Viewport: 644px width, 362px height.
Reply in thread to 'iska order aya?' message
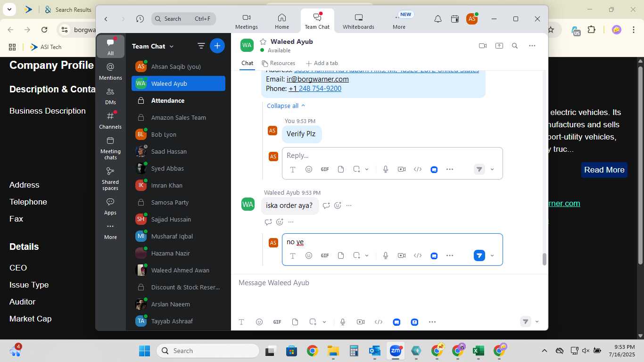click(x=326, y=206)
